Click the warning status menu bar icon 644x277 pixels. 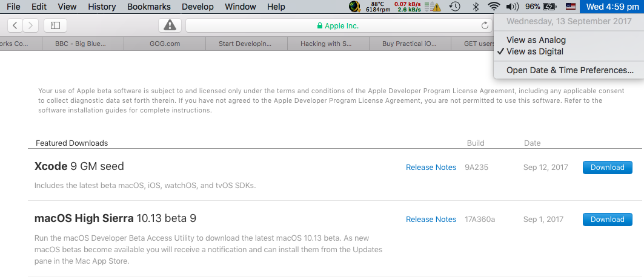point(433,7)
